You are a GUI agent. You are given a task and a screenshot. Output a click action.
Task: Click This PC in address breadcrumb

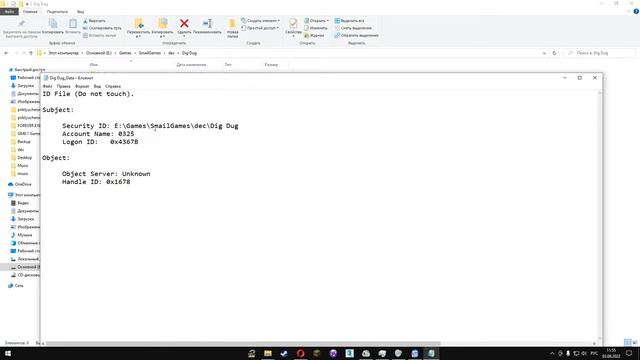tap(63, 53)
